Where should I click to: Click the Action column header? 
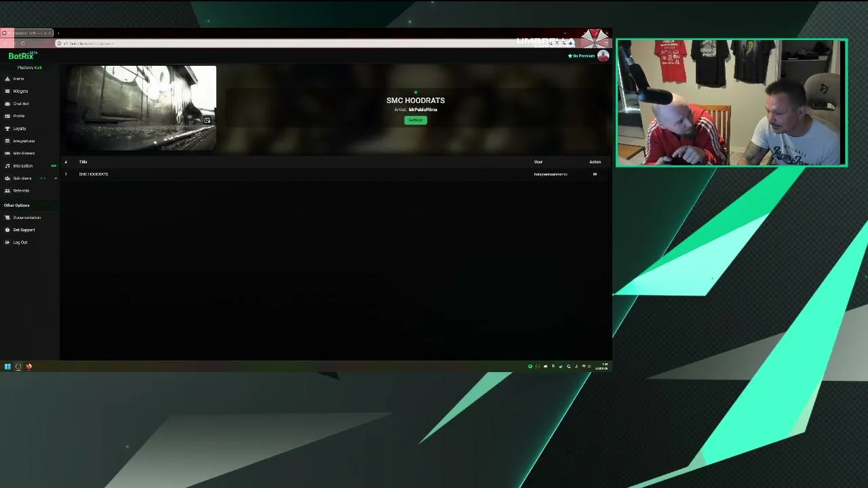tap(595, 162)
